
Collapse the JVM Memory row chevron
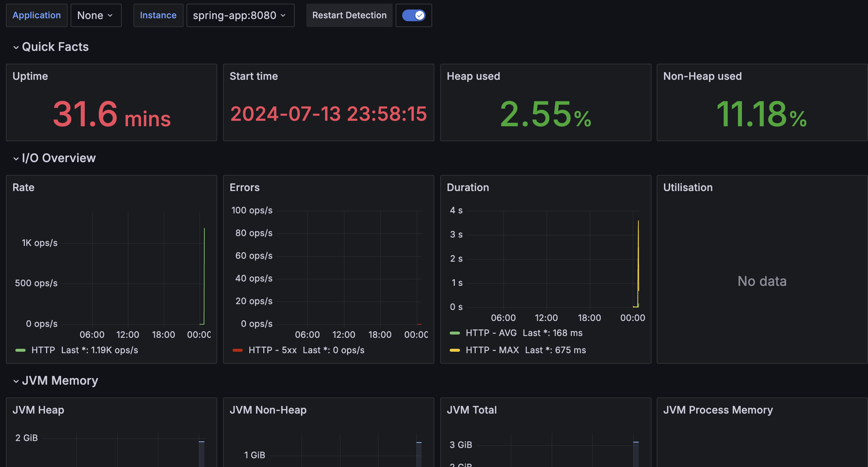click(x=16, y=381)
